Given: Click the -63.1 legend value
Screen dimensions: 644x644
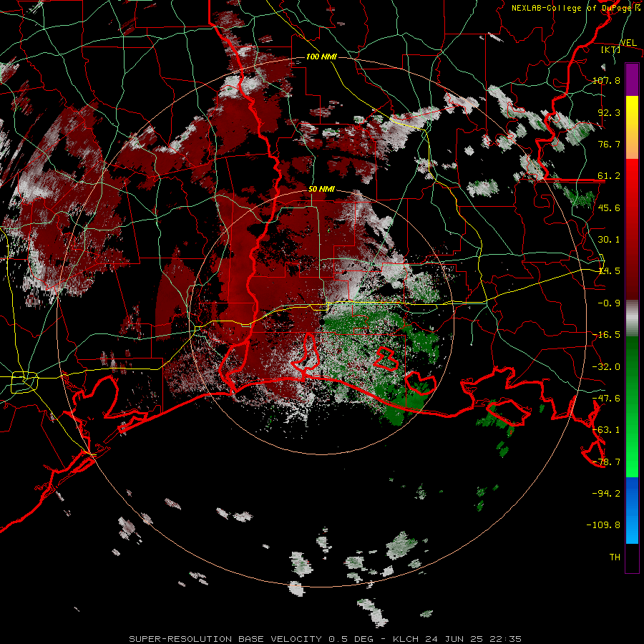Looking at the screenshot, I should [606, 430].
